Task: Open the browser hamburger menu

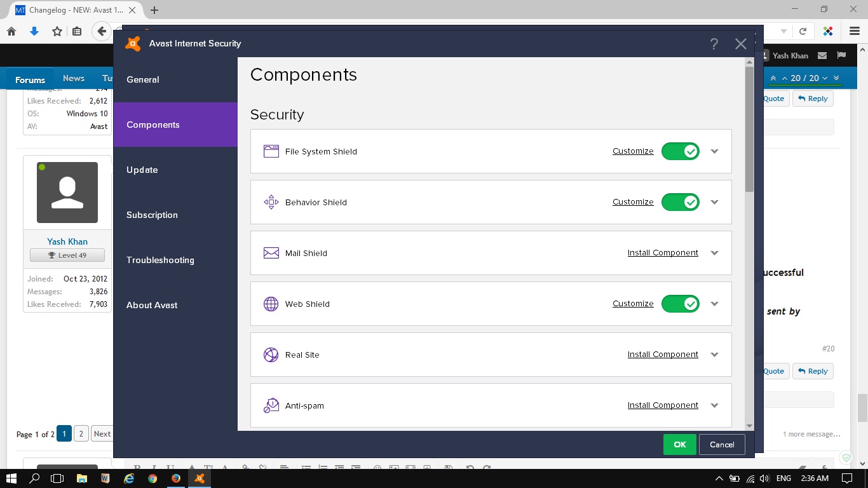Action: tap(855, 31)
